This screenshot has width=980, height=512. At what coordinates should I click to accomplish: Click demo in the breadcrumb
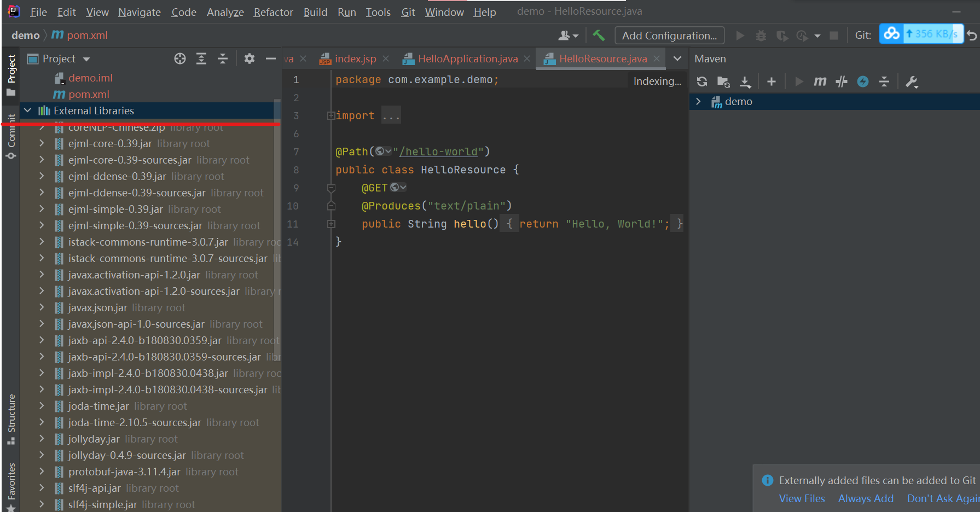coord(25,35)
